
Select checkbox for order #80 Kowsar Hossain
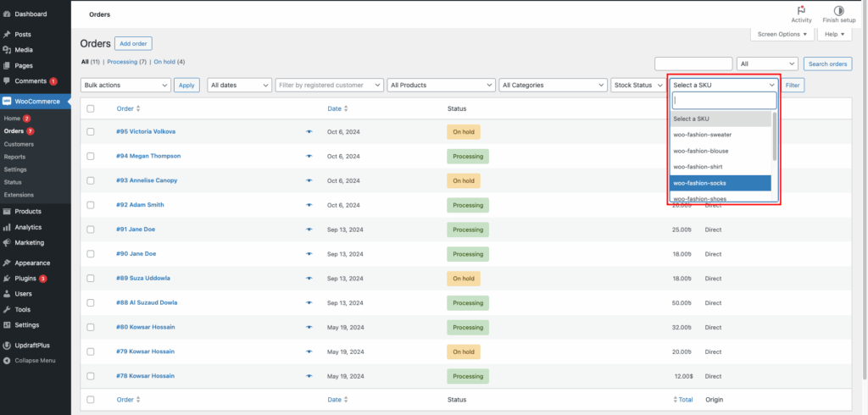pos(91,327)
